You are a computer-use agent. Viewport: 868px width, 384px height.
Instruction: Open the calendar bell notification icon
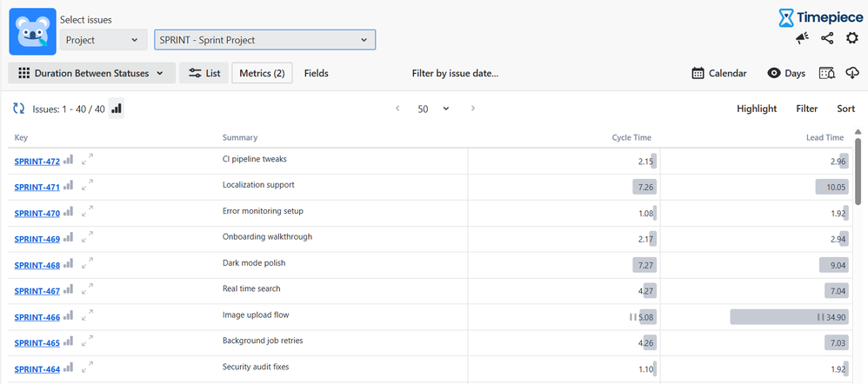(827, 74)
